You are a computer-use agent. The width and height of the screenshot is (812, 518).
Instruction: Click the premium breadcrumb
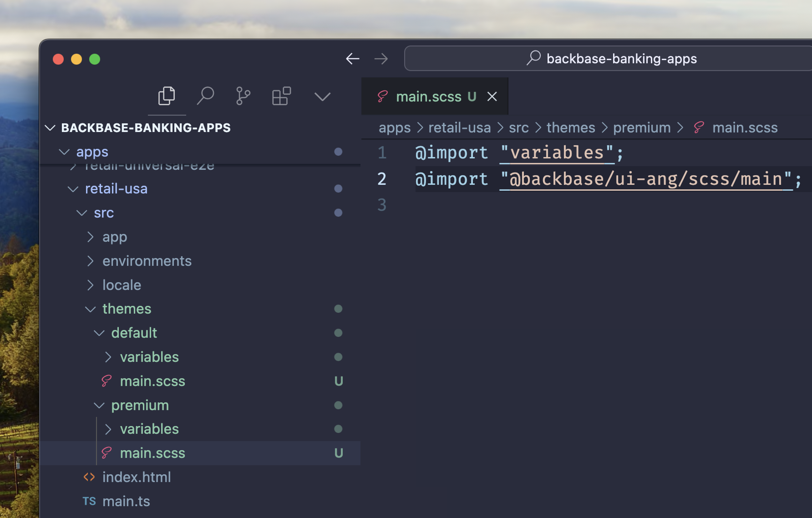642,128
